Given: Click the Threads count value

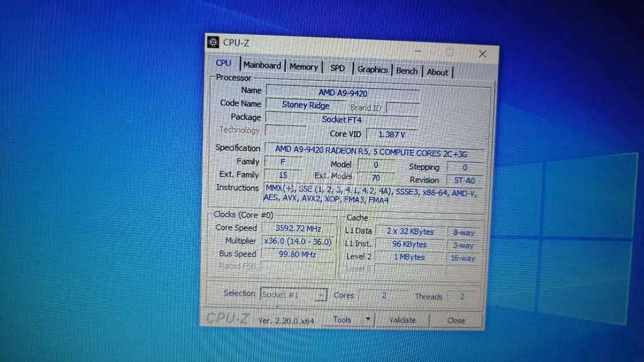Looking at the screenshot, I should [x=462, y=297].
